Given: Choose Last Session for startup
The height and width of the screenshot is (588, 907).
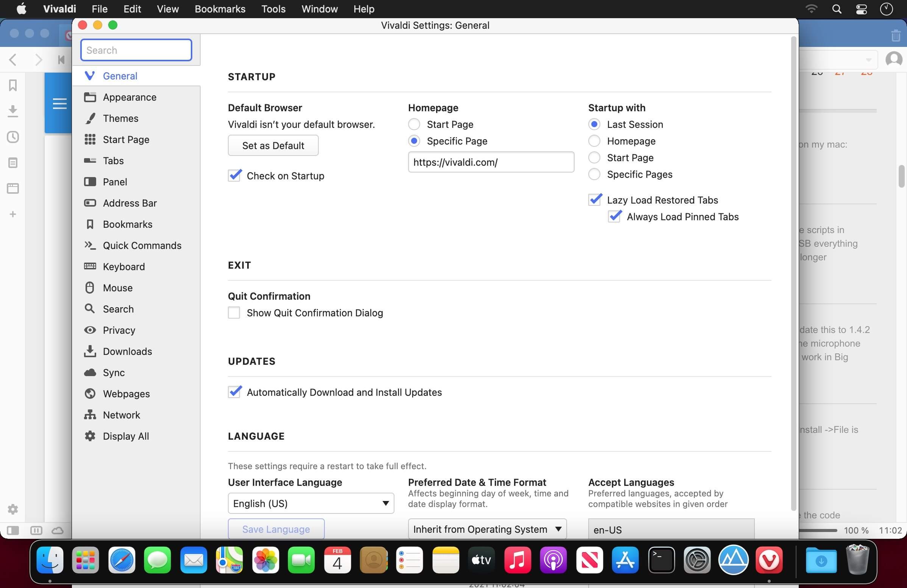Looking at the screenshot, I should (594, 124).
